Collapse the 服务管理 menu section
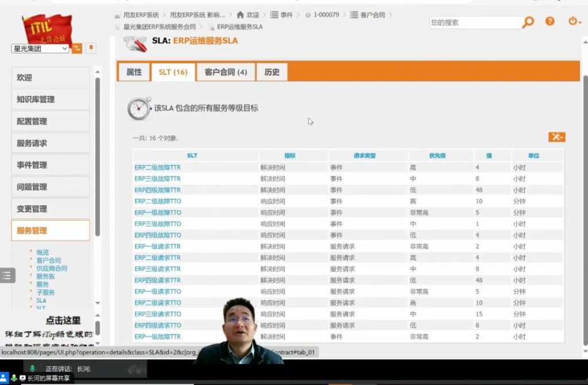Viewport: 588px width, 385px height. coord(51,230)
